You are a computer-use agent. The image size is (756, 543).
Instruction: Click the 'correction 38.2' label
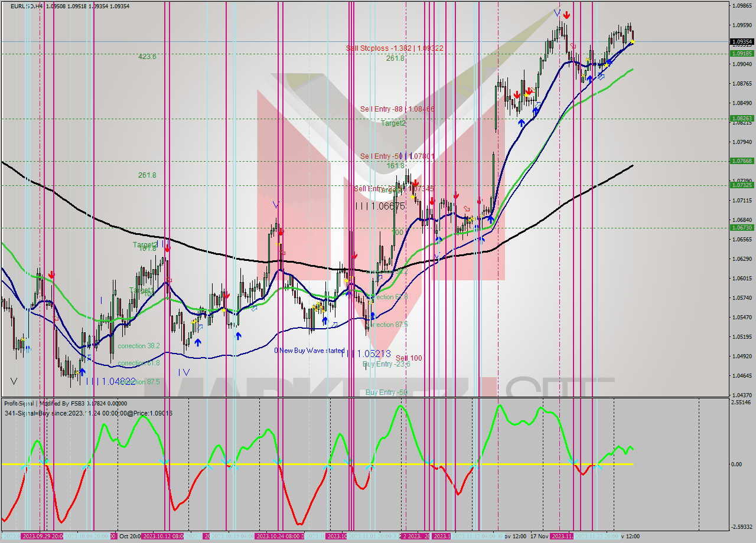point(139,346)
